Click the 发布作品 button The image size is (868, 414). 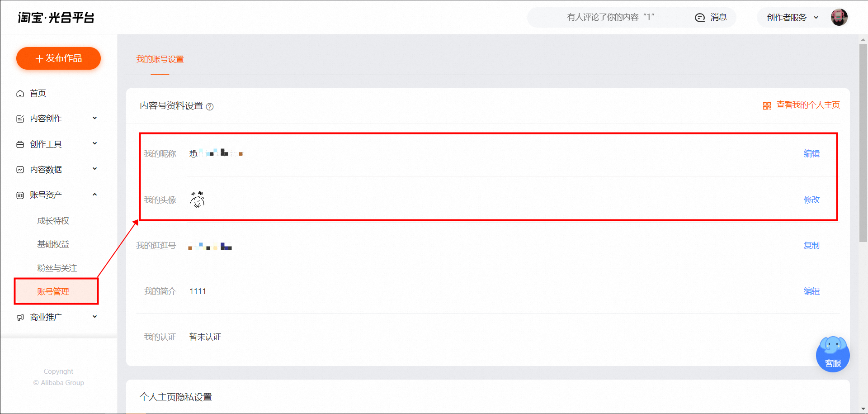(x=58, y=58)
